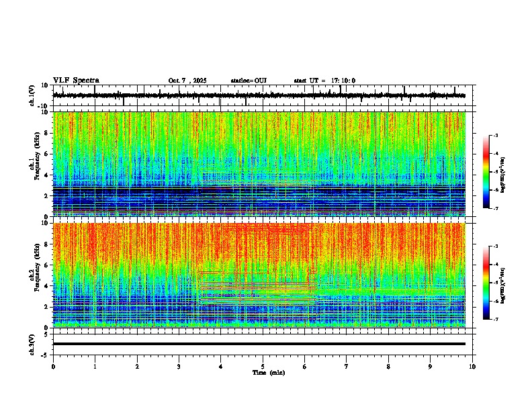Screen dimensions: 532x411
Task: Click the "Time (min)" axis label
Action: pyautogui.click(x=269, y=373)
